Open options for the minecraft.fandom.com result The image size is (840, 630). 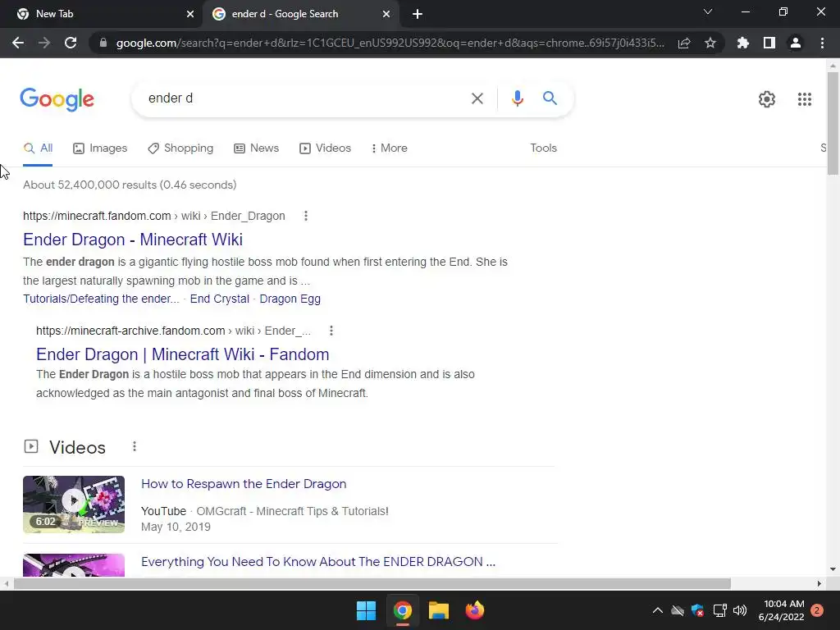306,216
